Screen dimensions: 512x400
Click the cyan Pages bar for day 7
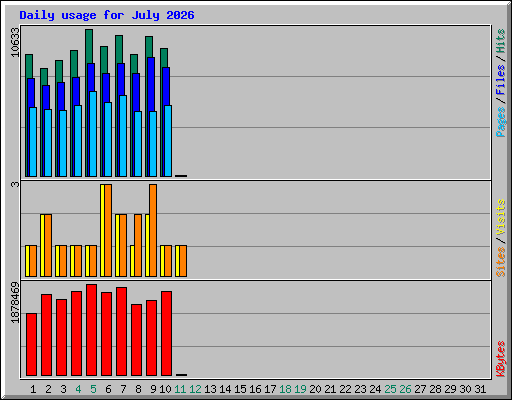123,136
